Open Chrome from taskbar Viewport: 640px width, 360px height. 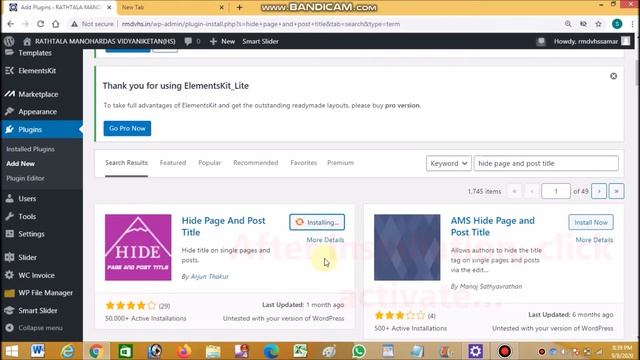point(96,351)
